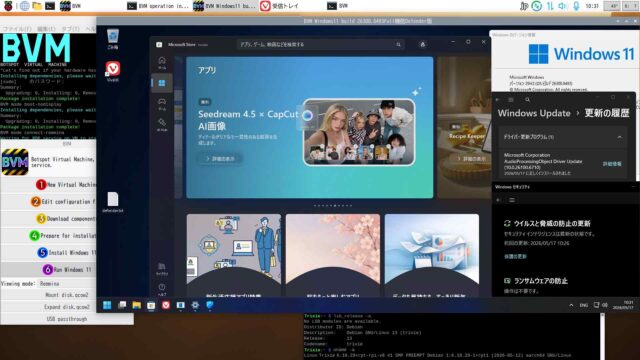
Task: Select the defender text file on desktop
Action: (113, 202)
